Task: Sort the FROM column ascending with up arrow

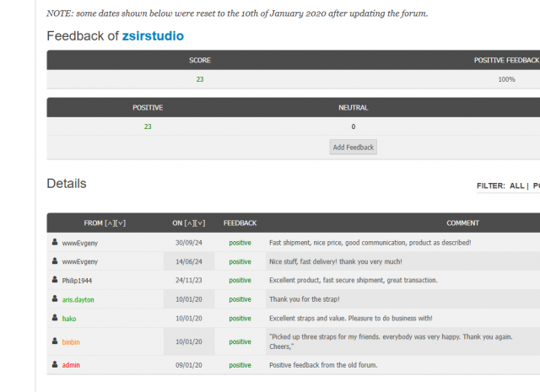Action: pos(110,223)
